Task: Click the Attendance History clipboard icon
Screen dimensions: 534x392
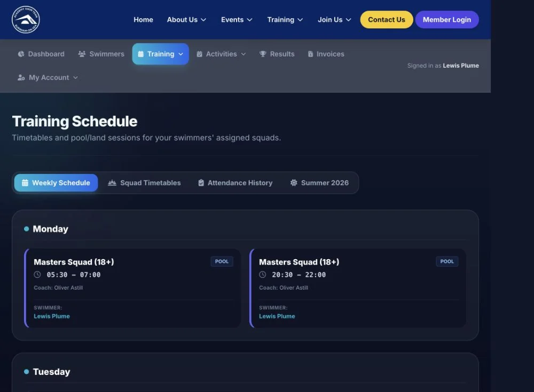Action: coord(201,183)
